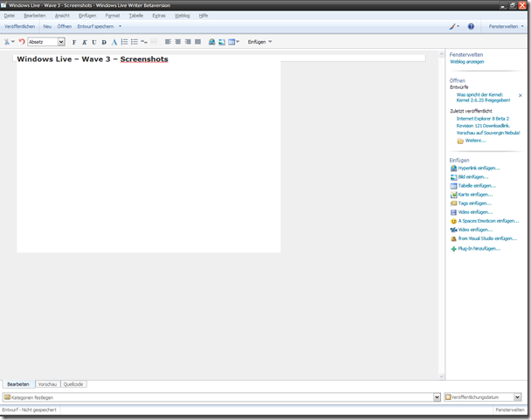Open the Einfügen toolbar dropdown

click(259, 42)
